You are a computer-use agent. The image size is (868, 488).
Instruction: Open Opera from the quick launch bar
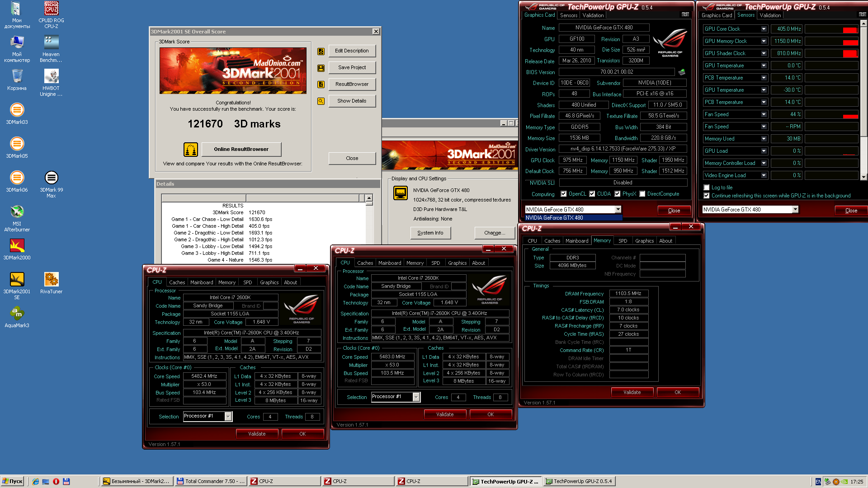click(x=56, y=482)
